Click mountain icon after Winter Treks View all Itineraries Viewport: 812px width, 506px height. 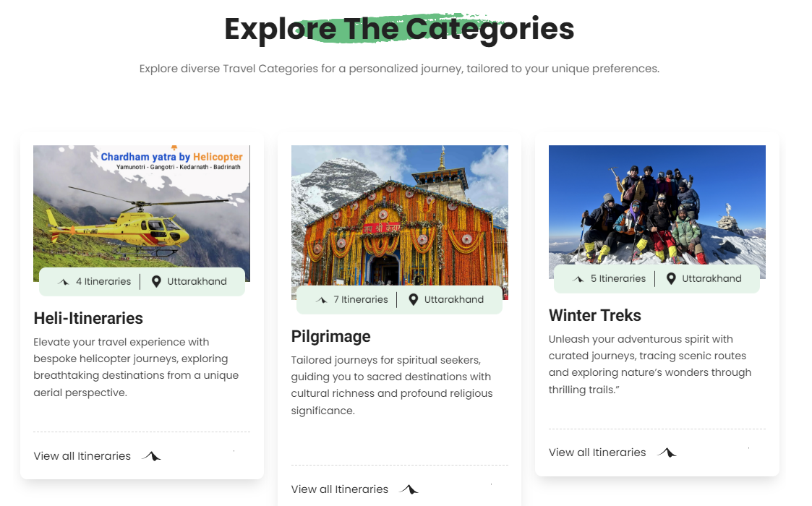point(666,453)
